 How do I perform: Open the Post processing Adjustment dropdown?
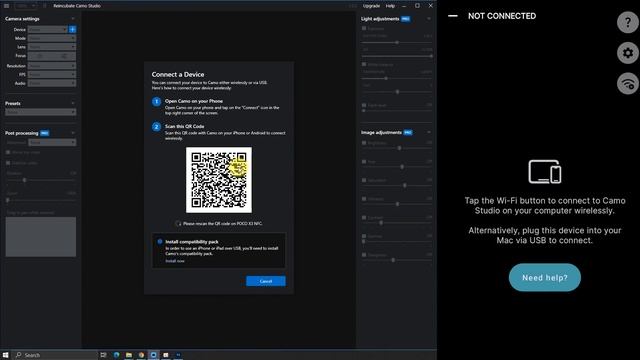coord(52,142)
